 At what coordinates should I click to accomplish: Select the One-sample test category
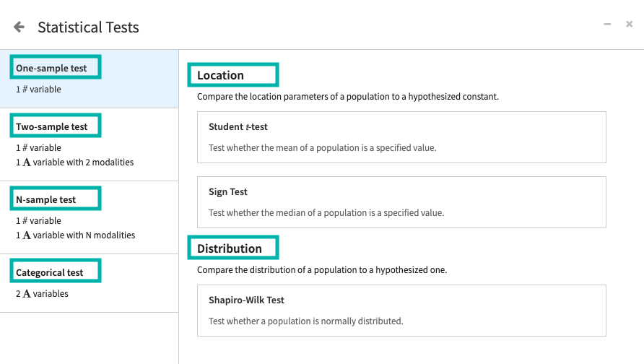[x=51, y=69]
